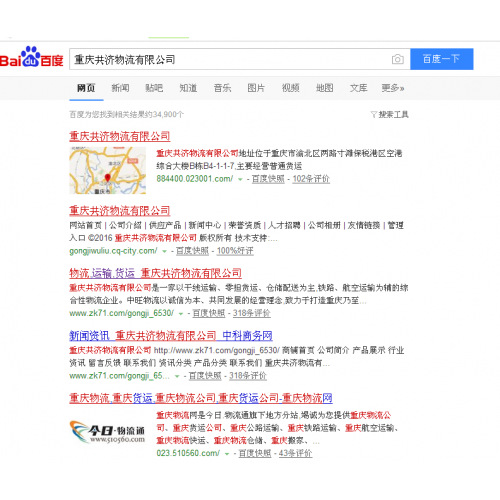Open the 102条评价 reviews link
This screenshot has height=500, width=500.
click(311, 179)
